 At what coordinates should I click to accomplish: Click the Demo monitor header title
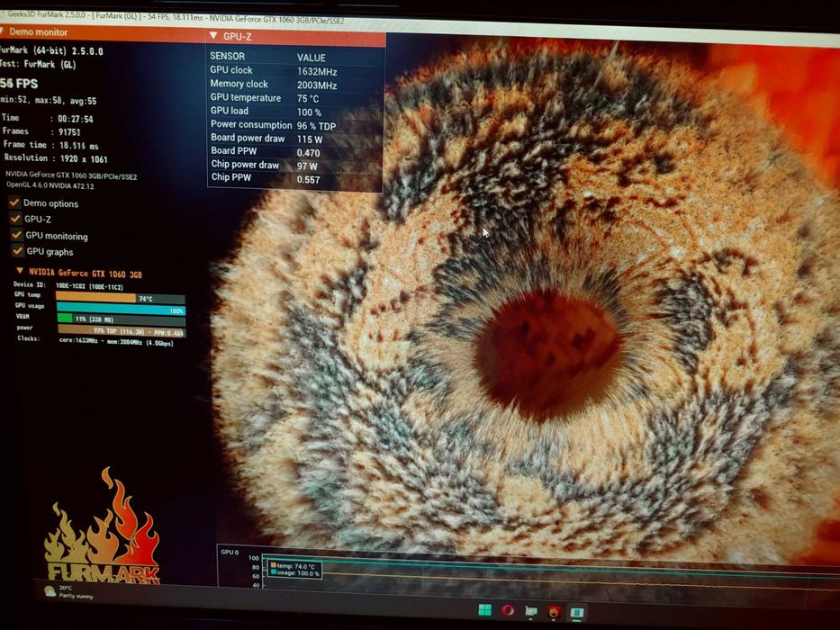38,32
